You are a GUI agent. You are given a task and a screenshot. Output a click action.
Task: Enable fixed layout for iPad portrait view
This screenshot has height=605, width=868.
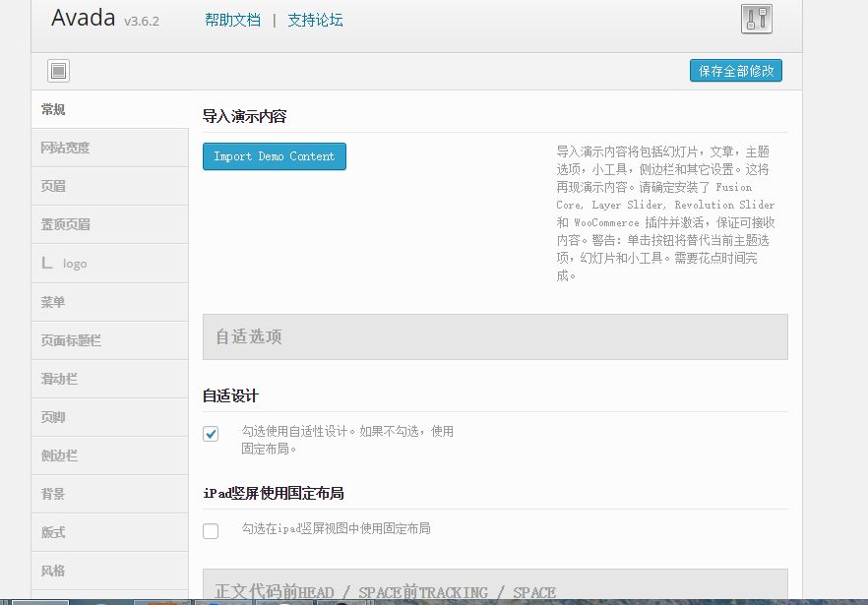pos(210,530)
